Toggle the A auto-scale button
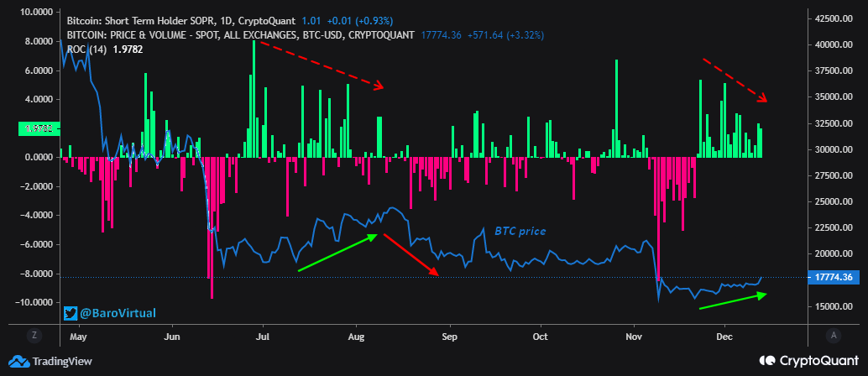Image resolution: width=868 pixels, height=376 pixels. (833, 335)
